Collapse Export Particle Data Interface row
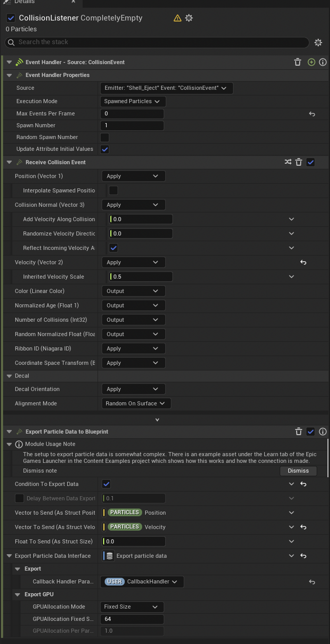330x644 pixels. click(x=9, y=556)
